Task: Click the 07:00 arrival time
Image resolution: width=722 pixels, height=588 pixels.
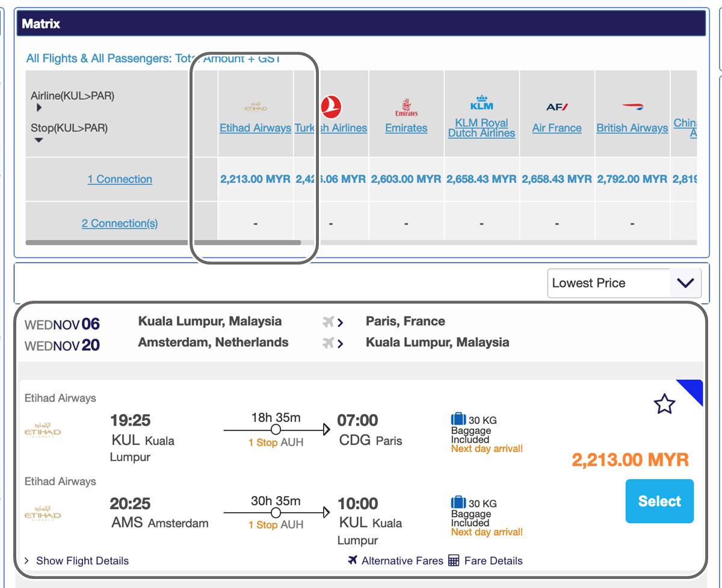Action: pyautogui.click(x=357, y=420)
